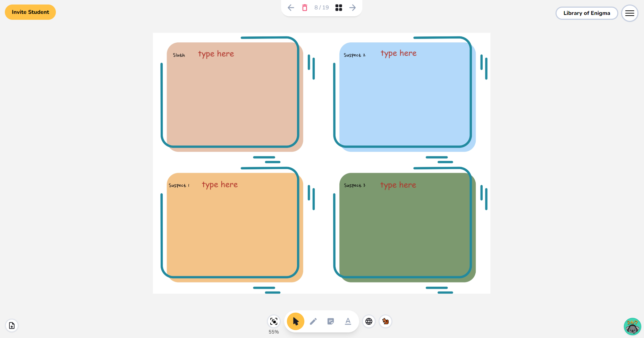Click the frame capture icon above 55%

click(x=273, y=322)
